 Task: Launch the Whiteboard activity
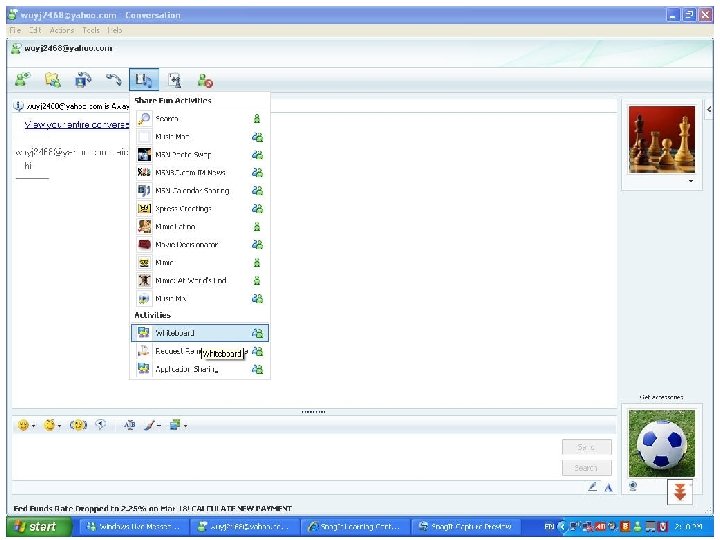(x=200, y=333)
